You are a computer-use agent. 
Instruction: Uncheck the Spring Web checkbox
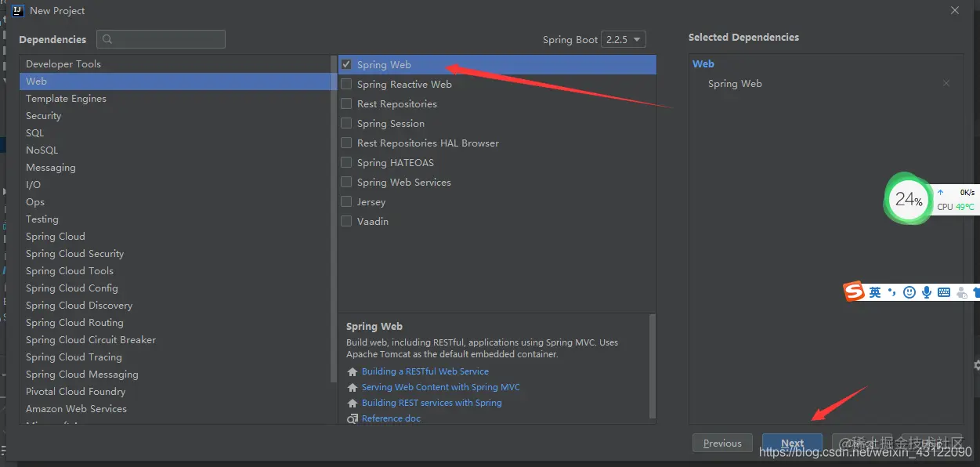[346, 65]
